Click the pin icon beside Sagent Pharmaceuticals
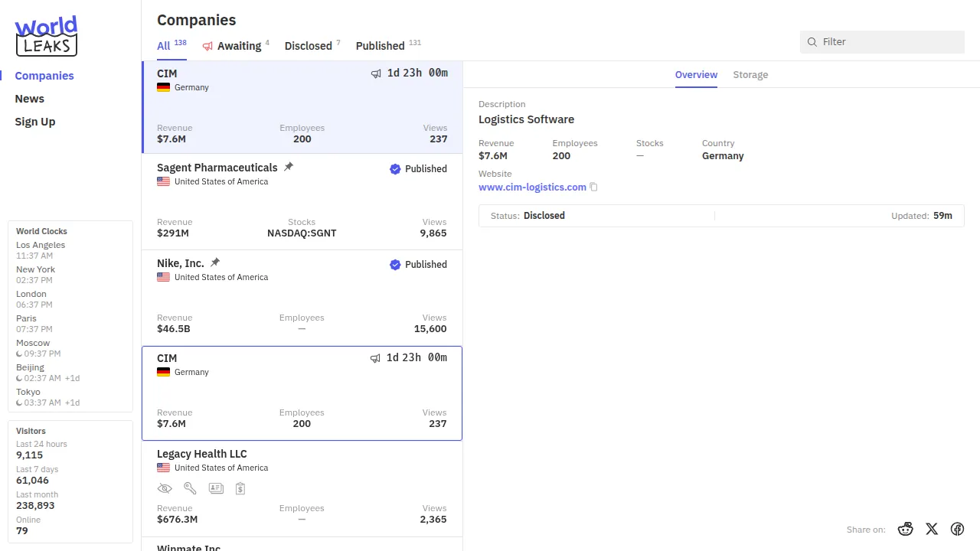 point(289,167)
